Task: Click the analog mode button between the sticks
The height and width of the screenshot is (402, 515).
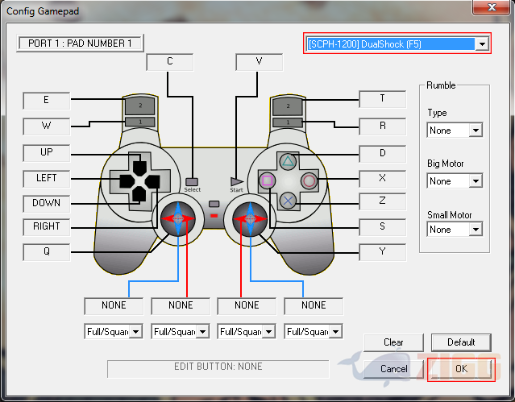Action: click(x=214, y=204)
